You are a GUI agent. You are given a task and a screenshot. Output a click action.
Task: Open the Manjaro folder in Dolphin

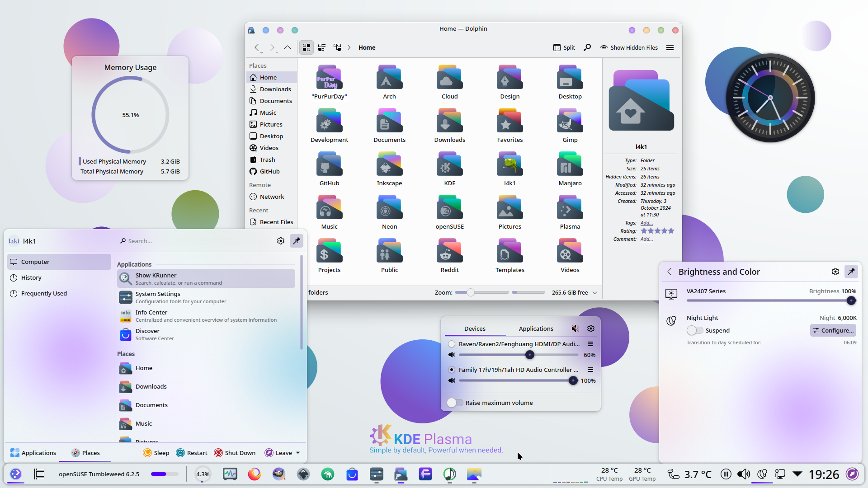click(570, 169)
